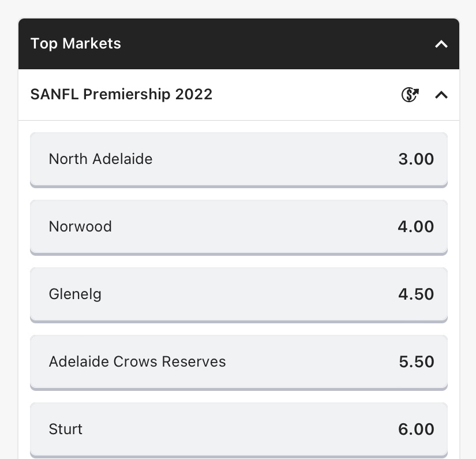
Task: Add Norwood selection to bet slip
Action: 239,227
